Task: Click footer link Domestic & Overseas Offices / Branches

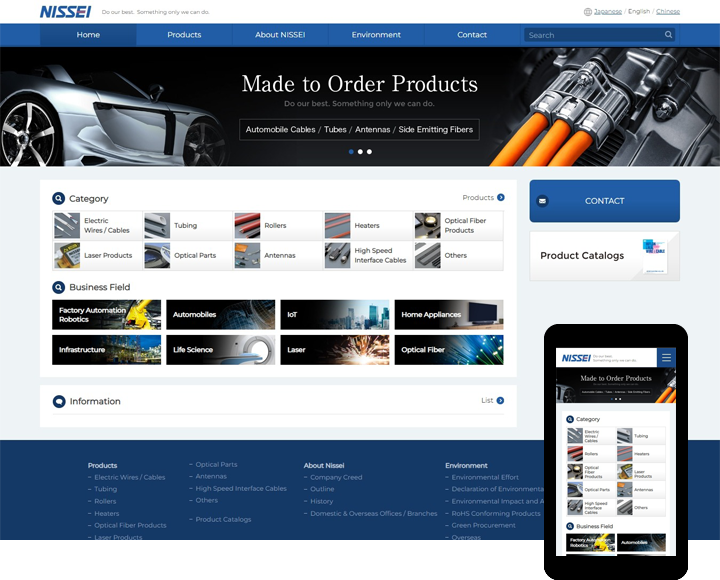Action: pyautogui.click(x=374, y=513)
